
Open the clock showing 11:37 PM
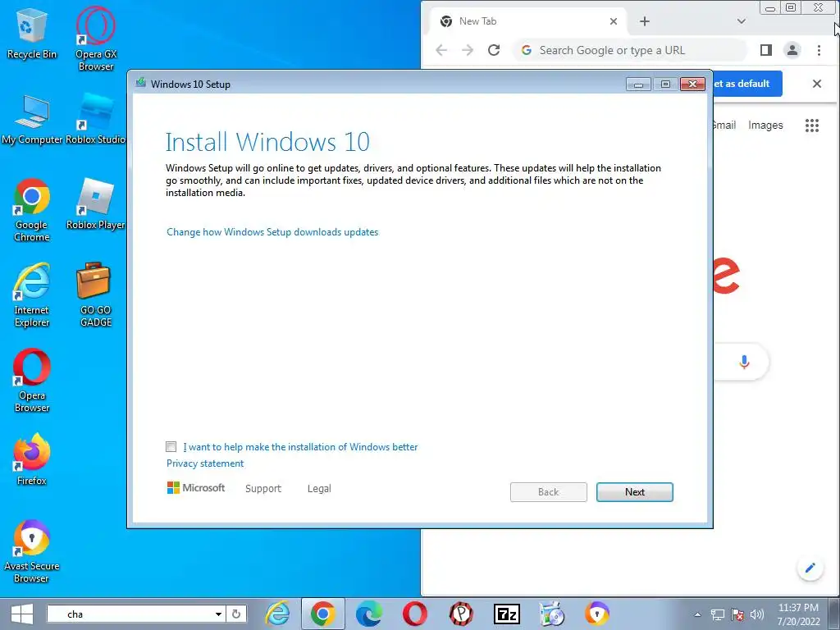[x=798, y=614]
